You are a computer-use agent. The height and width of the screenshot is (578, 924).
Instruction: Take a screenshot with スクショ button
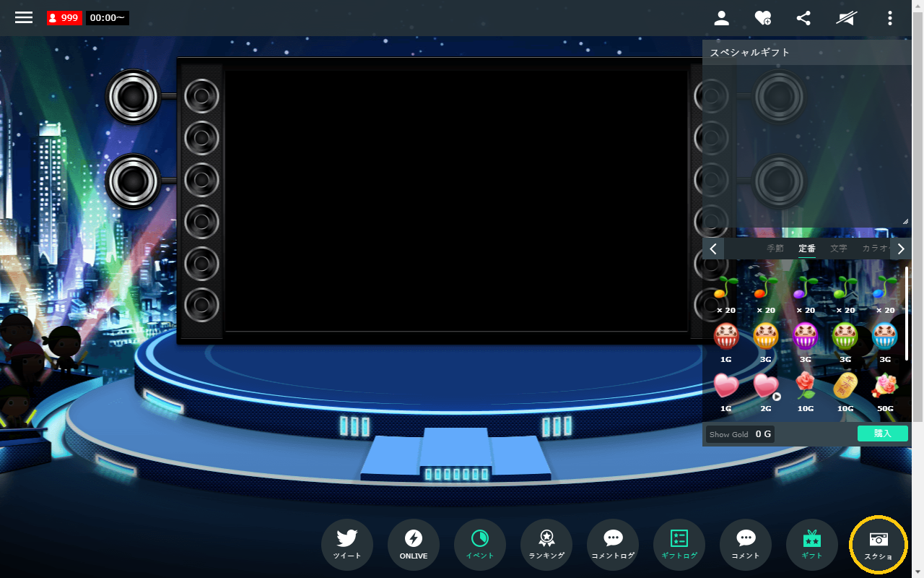[x=879, y=545]
